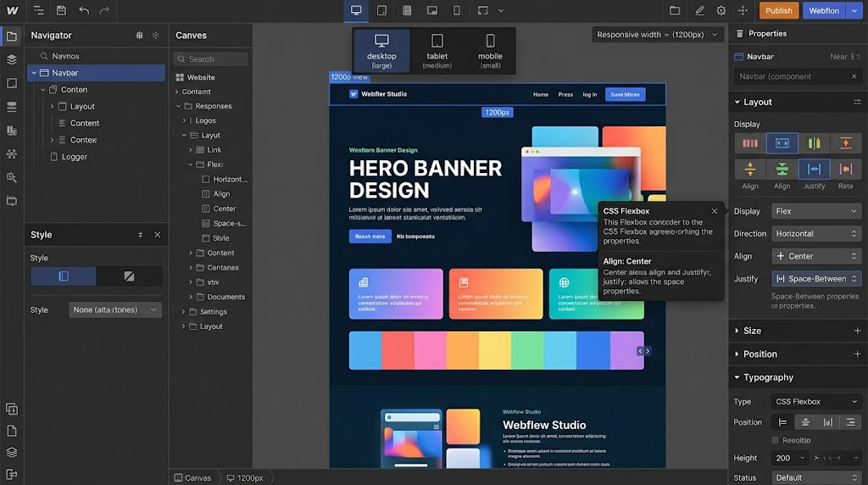Screen dimensions: 868x485
Task: Open the settings gear icon in top toolbar
Action: click(x=721, y=10)
